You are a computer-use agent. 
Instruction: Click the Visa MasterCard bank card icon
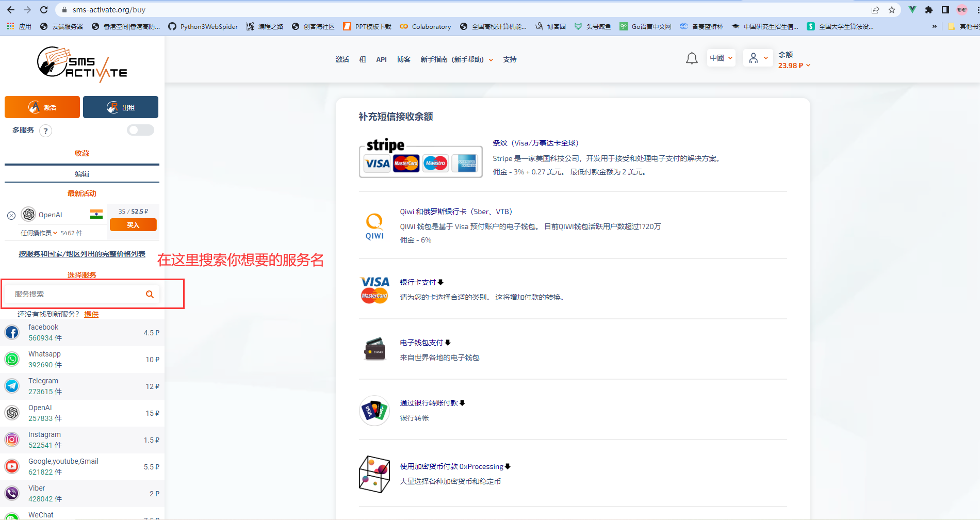[374, 290]
